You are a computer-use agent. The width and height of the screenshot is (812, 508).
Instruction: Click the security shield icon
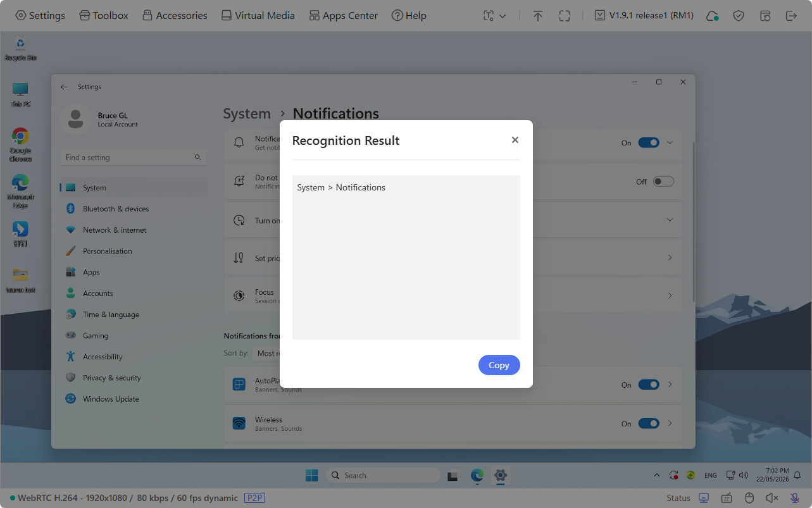coord(739,16)
